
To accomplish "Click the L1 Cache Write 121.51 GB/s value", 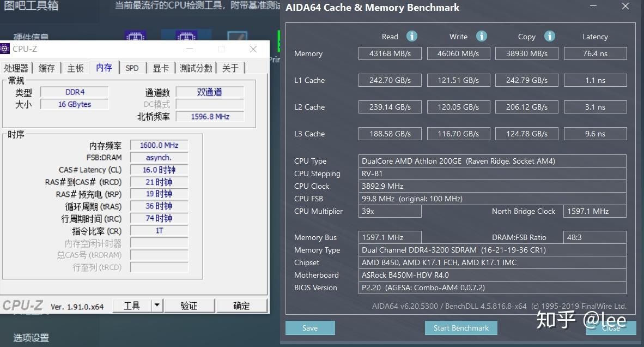I will 458,80.
